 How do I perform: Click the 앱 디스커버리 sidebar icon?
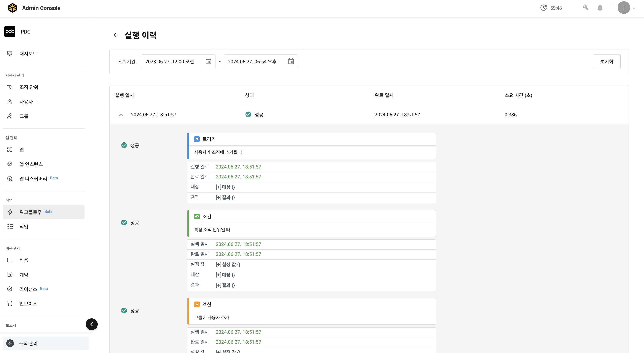click(x=10, y=179)
